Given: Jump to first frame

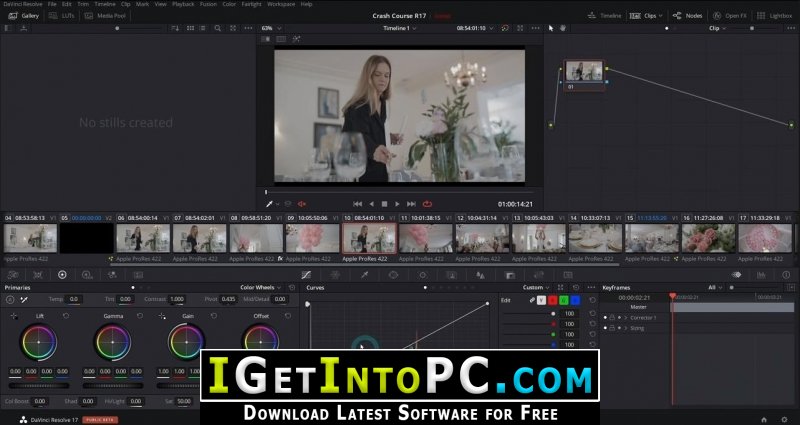Looking at the screenshot, I should pos(357,204).
